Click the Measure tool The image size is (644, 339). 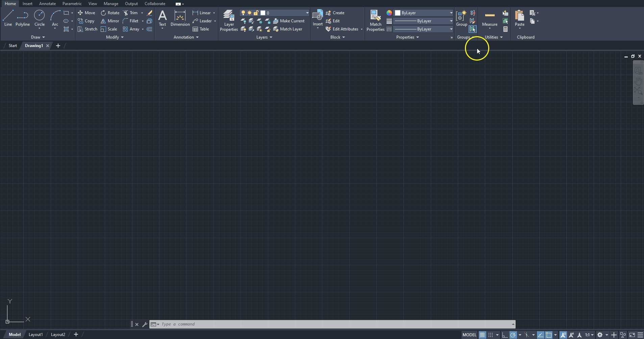tap(490, 18)
